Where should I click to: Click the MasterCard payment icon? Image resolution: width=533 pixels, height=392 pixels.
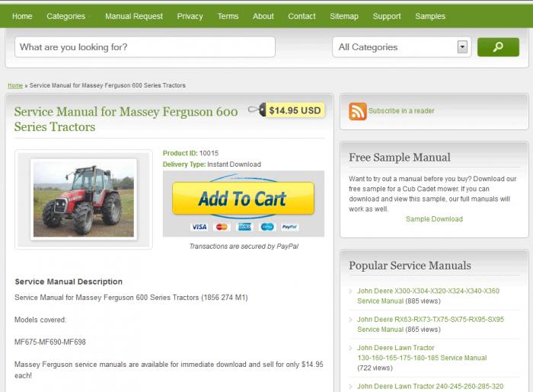[x=222, y=227]
